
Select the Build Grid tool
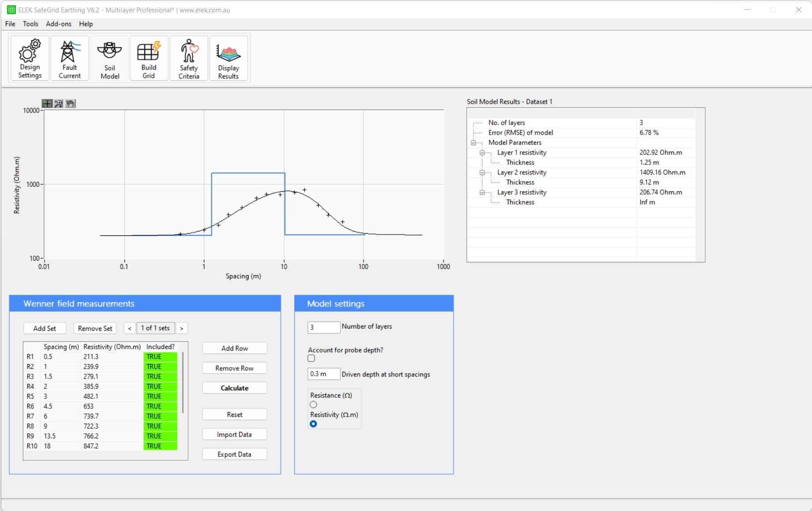click(149, 58)
